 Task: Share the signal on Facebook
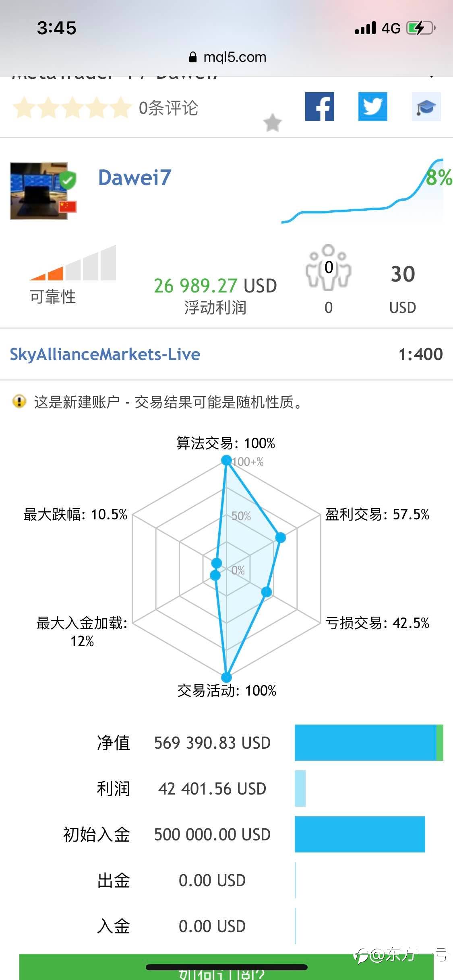click(x=320, y=107)
